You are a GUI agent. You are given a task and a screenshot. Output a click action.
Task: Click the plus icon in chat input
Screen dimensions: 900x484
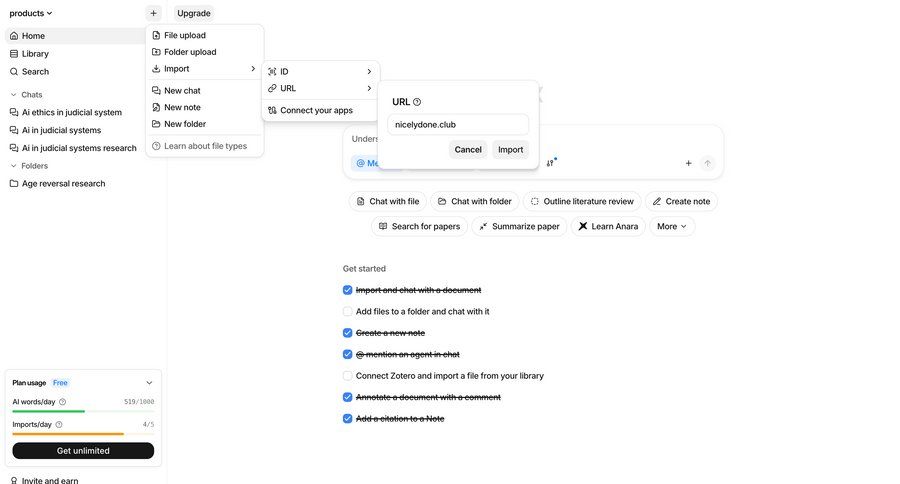coord(688,163)
